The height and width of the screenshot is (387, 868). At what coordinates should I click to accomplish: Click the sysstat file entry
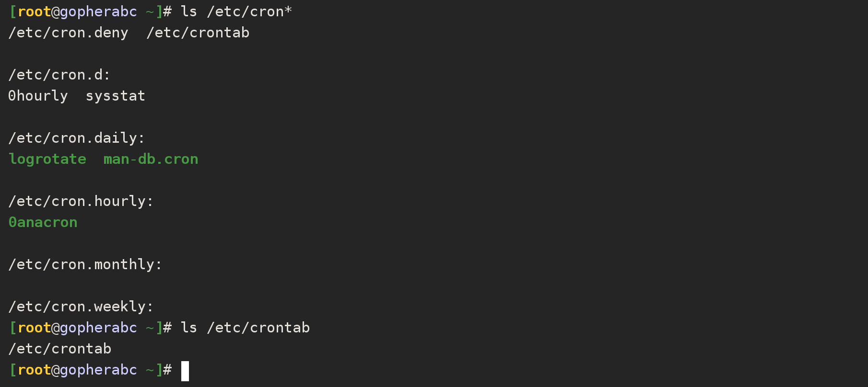[x=115, y=96]
